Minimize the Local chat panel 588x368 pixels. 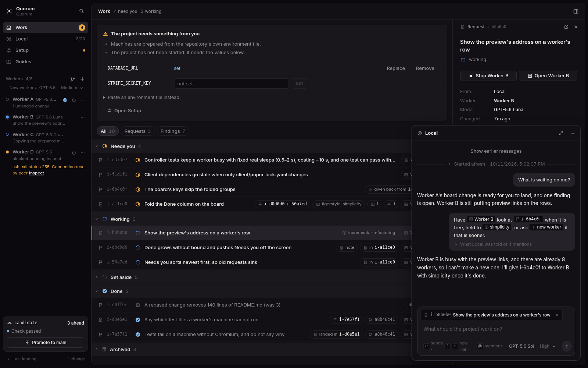click(x=573, y=133)
